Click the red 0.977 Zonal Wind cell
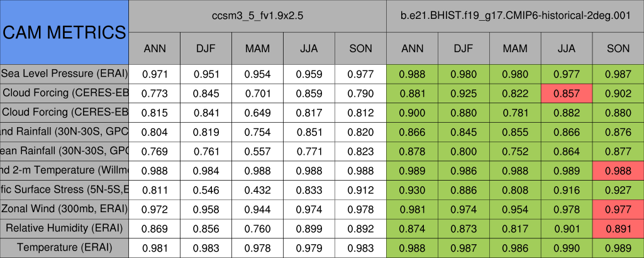This screenshot has width=644, height=258. (618, 208)
